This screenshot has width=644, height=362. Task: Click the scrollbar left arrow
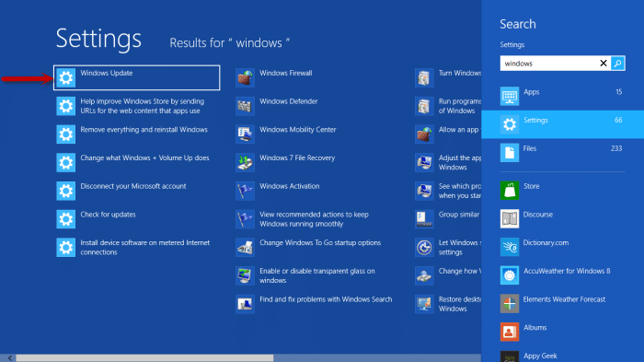click(x=10, y=358)
